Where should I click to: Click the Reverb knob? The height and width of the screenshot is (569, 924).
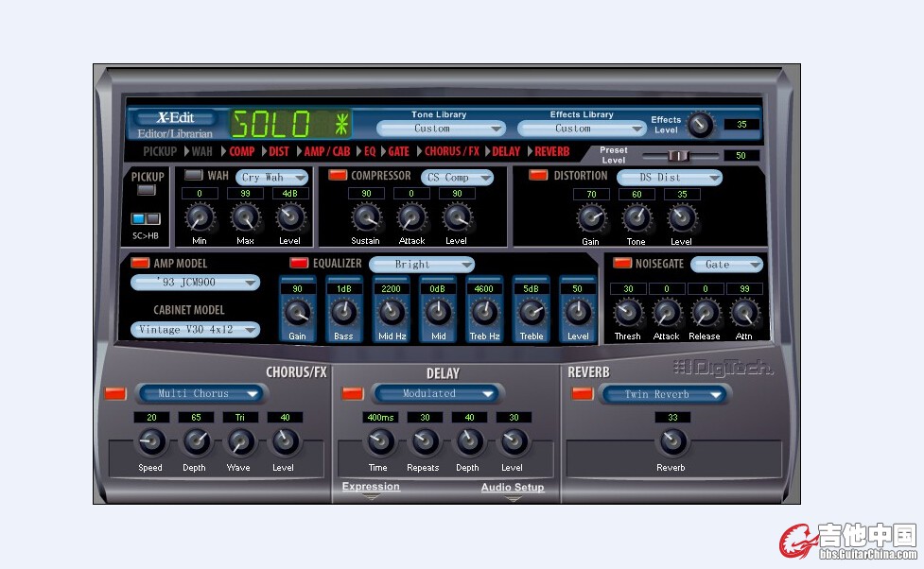tap(672, 441)
